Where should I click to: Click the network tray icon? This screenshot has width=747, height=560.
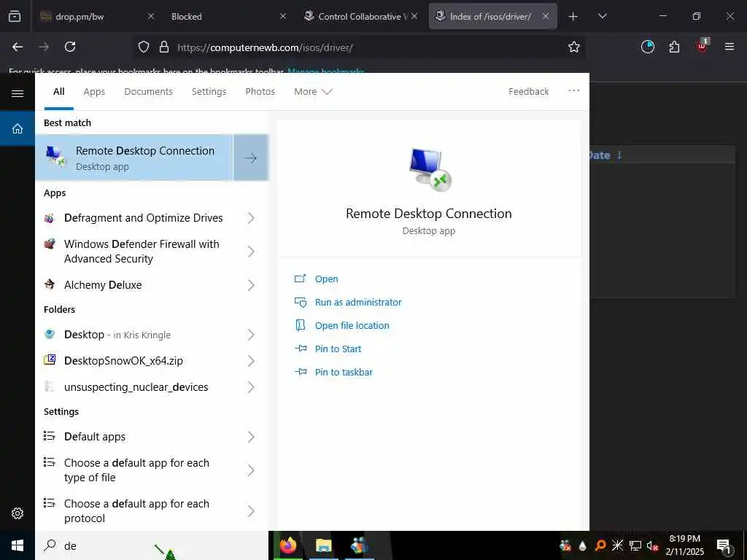point(635,545)
